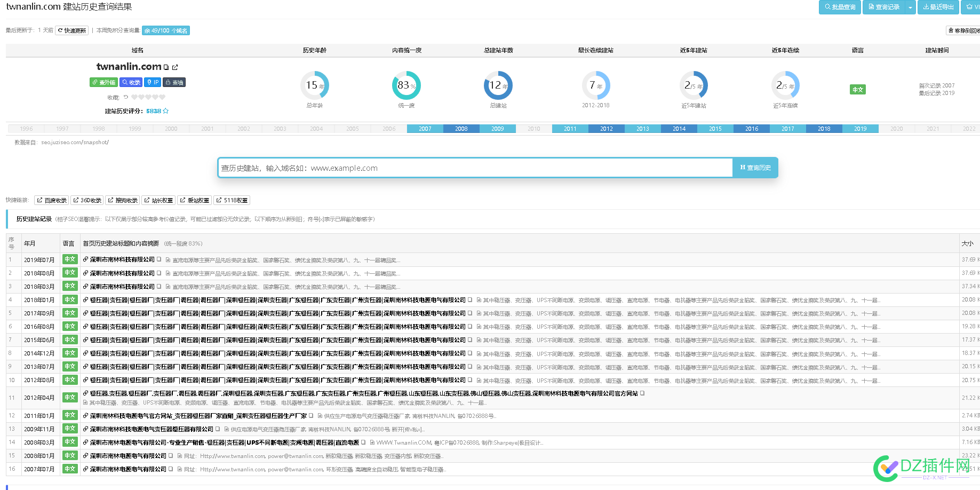This screenshot has height=490, width=980.
Task: Open 2019年07月 snapshot title link
Action: (122, 259)
